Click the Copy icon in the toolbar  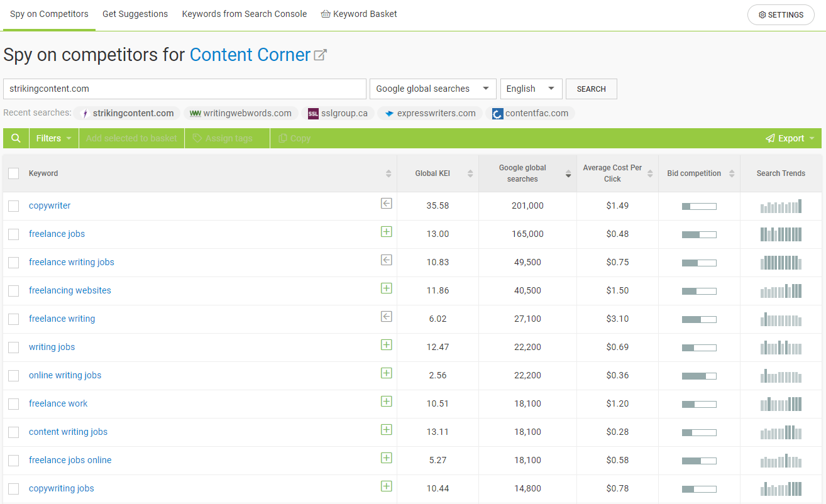pos(284,138)
